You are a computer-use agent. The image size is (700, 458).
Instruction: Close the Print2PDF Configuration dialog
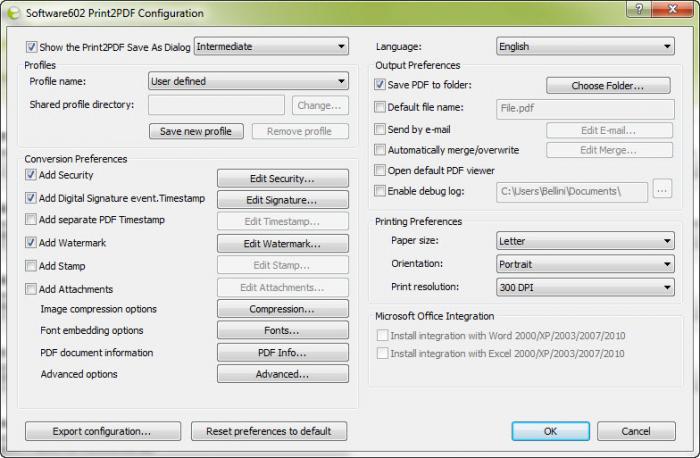673,9
